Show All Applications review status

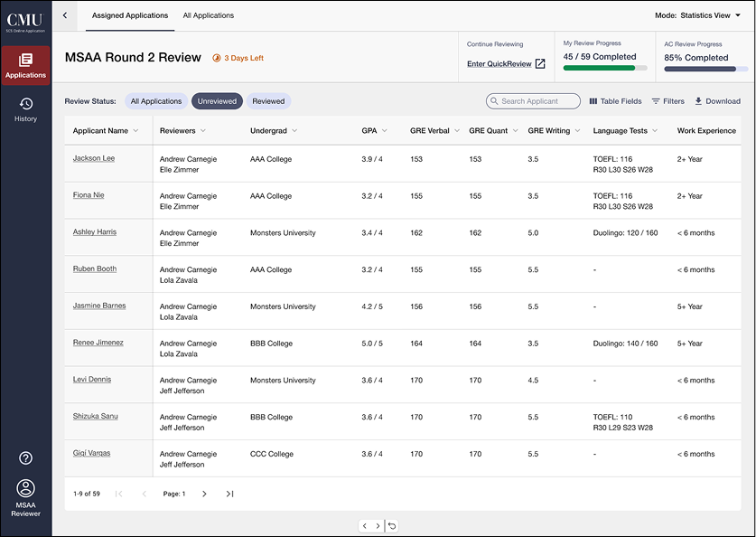point(156,101)
